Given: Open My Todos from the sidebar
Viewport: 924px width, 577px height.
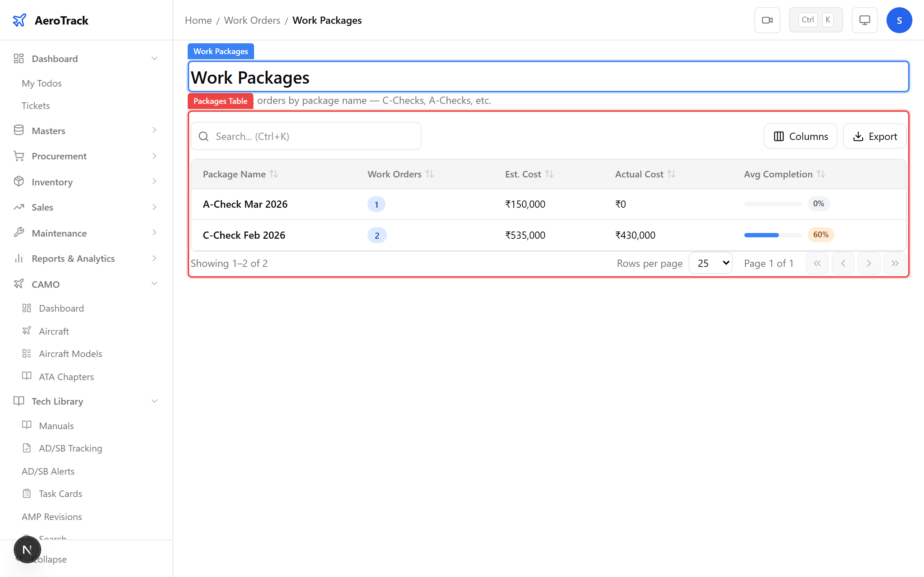Looking at the screenshot, I should coord(41,83).
